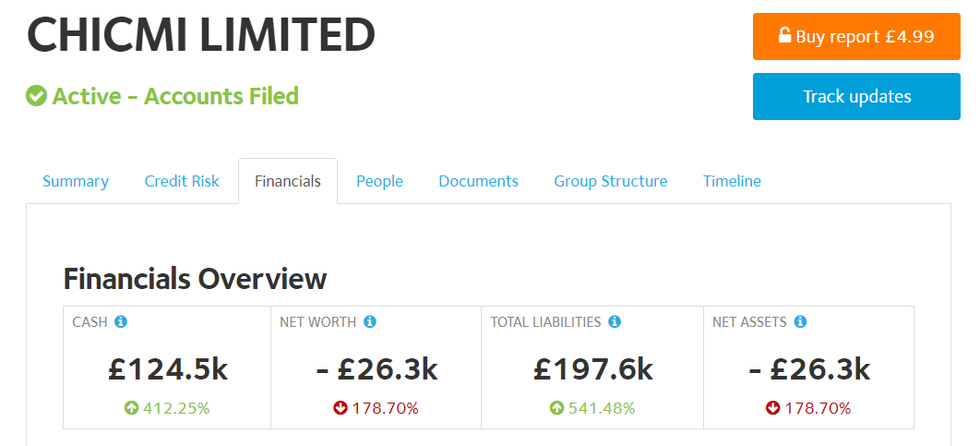Open the Documents tab
980x446 pixels.
[479, 181]
